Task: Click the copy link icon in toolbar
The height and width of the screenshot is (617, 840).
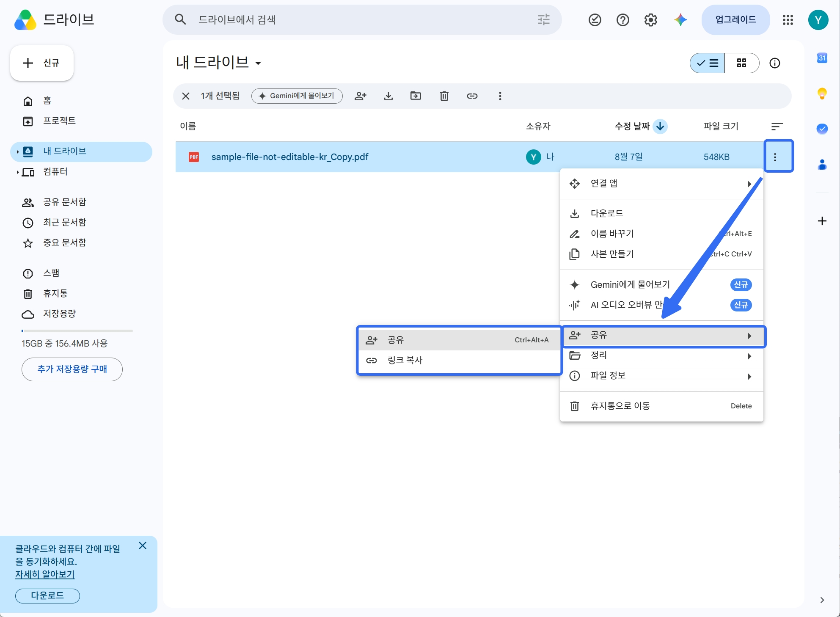Action: click(472, 96)
